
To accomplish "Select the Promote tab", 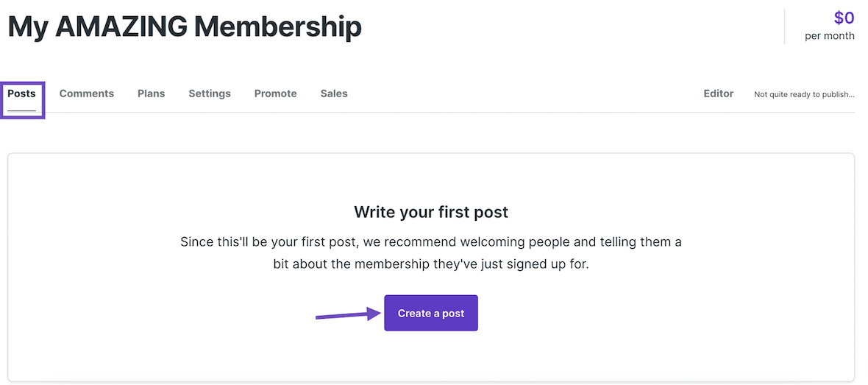I will (275, 93).
